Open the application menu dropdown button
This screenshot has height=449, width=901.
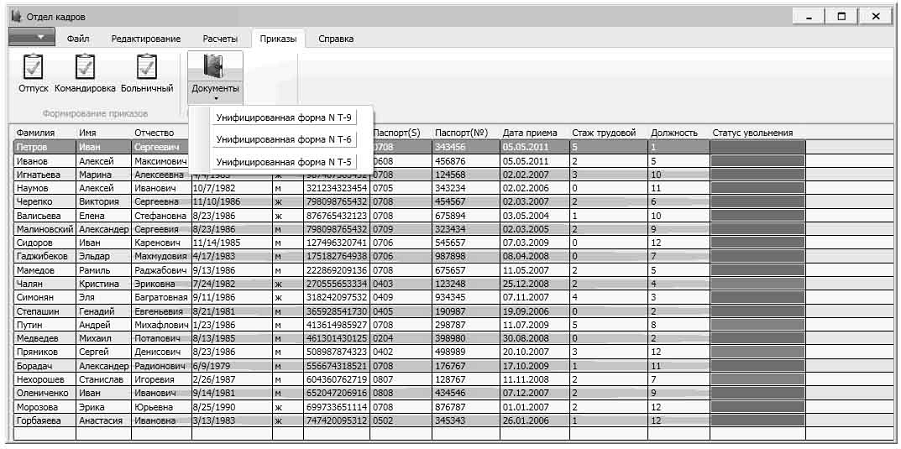(x=32, y=38)
